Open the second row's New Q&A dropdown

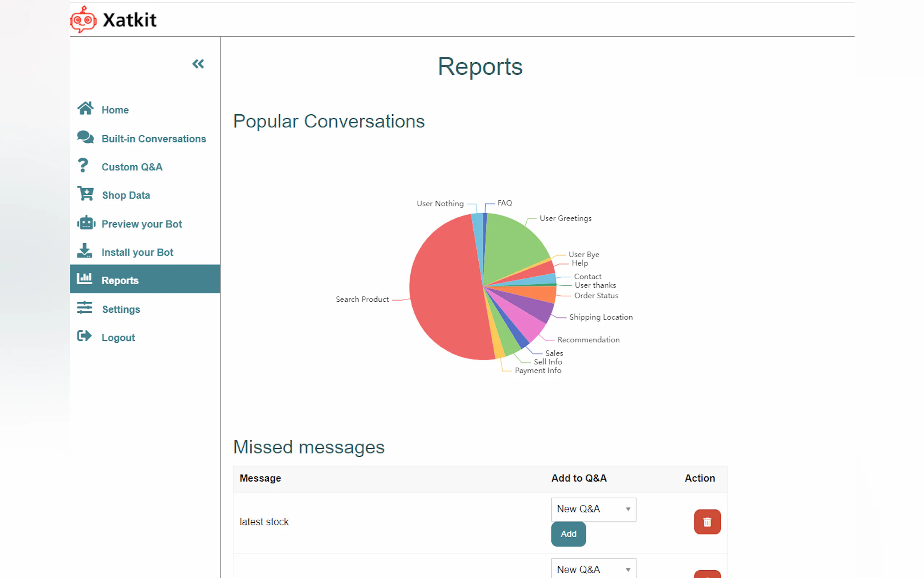(593, 569)
